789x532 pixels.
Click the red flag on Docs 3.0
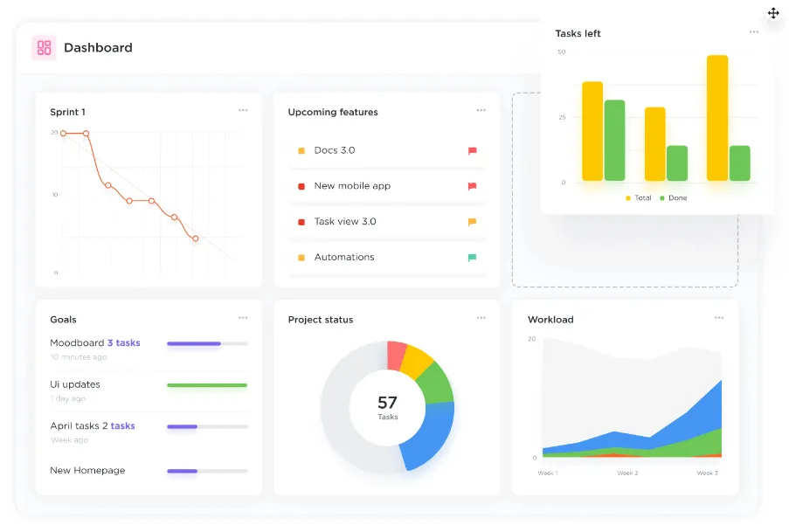(x=472, y=150)
